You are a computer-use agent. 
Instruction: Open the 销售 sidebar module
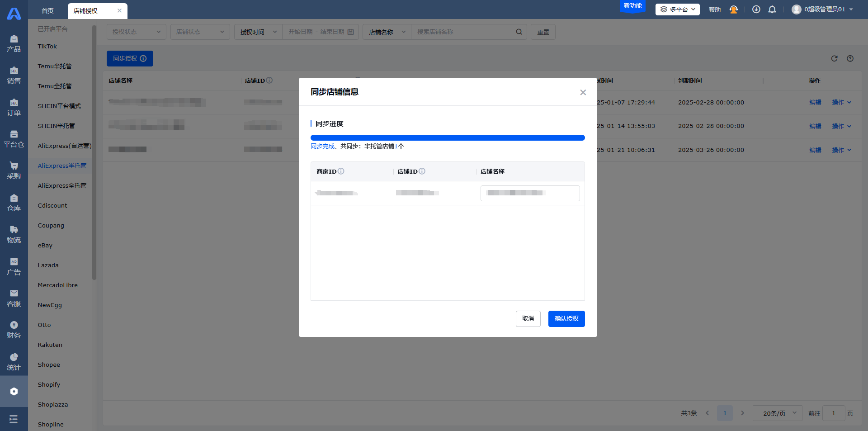(x=14, y=76)
